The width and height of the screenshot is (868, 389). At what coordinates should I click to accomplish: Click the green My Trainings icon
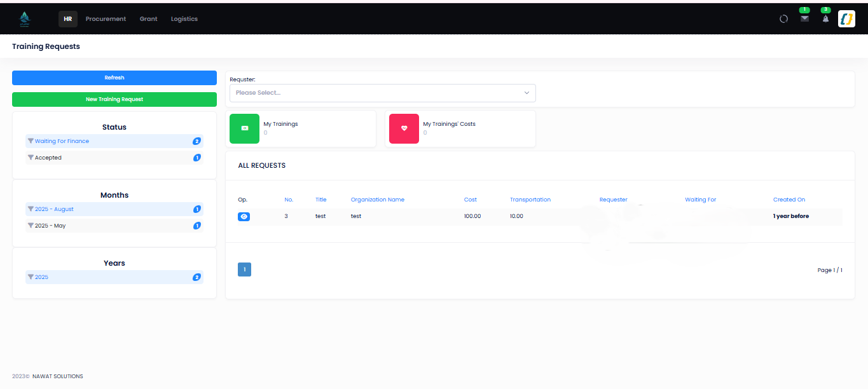pyautogui.click(x=245, y=128)
